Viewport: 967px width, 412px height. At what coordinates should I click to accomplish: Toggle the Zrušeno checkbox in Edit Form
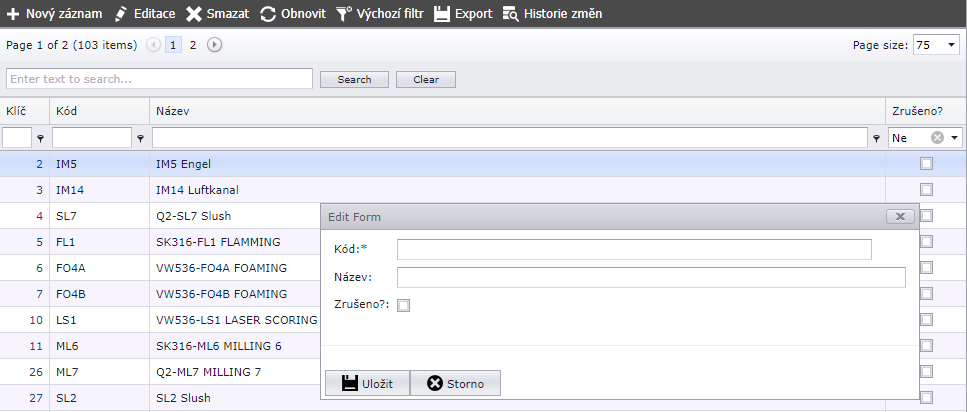pyautogui.click(x=404, y=306)
